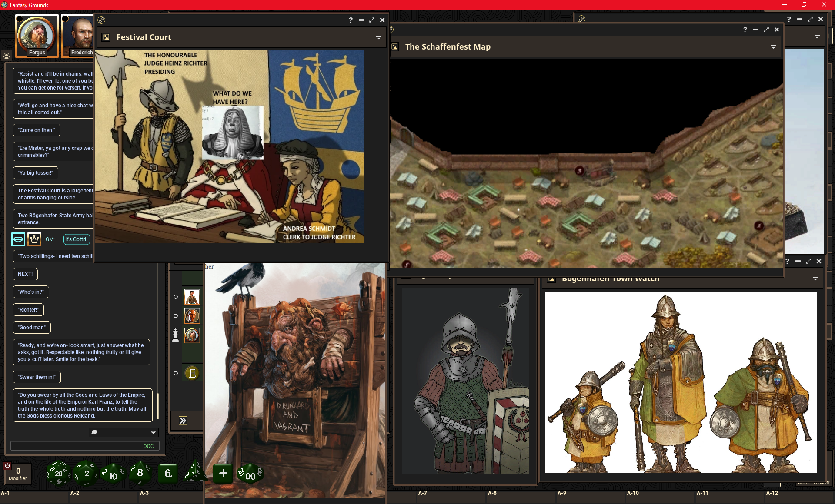Toggle the circle beside the bald combatant
The width and height of the screenshot is (835, 504).
176,316
